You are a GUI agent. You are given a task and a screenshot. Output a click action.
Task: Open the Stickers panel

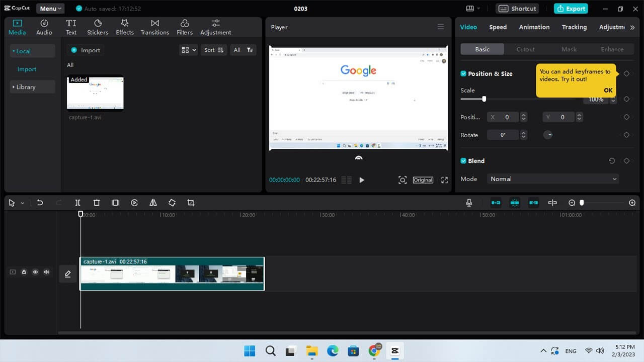tap(98, 27)
